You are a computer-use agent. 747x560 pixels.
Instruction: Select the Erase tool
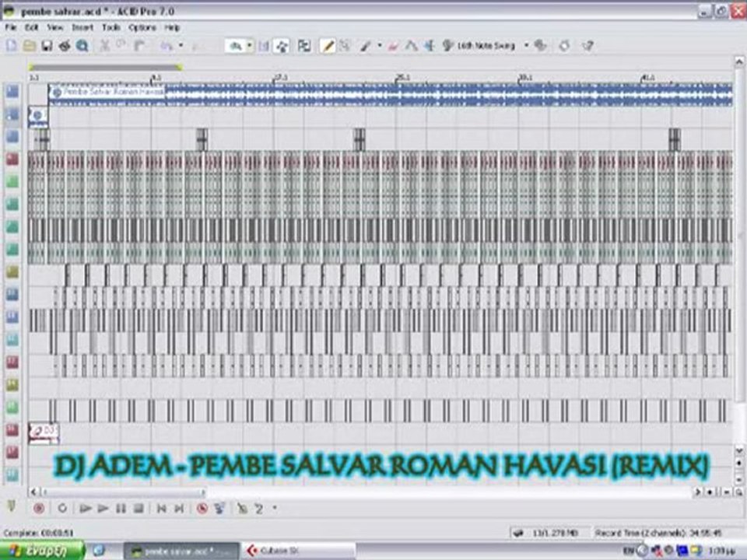click(x=394, y=46)
